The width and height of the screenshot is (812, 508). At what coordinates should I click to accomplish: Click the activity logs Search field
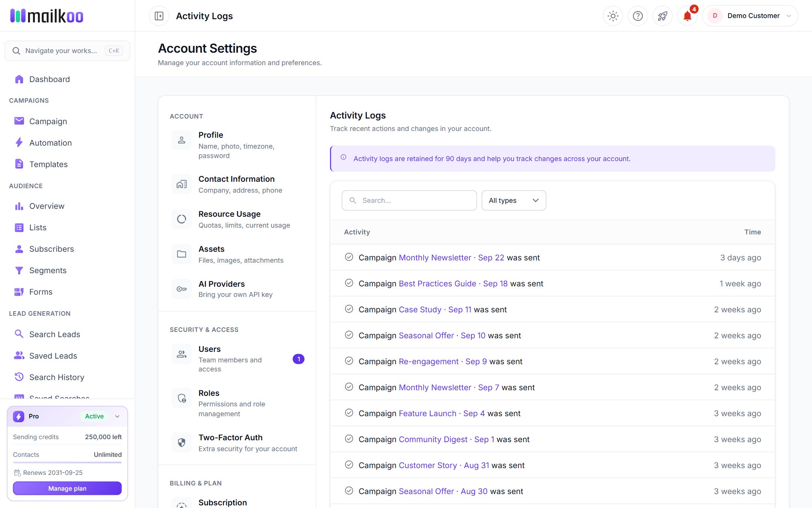[x=409, y=200]
